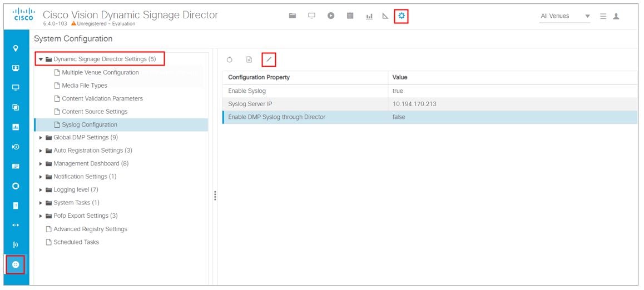Image resolution: width=644 pixels, height=290 pixels.
Task: Open the calendar grid icon in top navigation
Action: (x=350, y=16)
